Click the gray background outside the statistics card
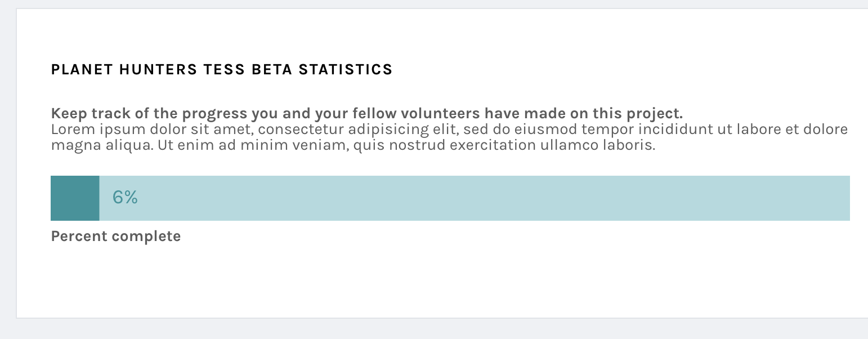Viewport: 868px width, 339px height. click(x=8, y=169)
